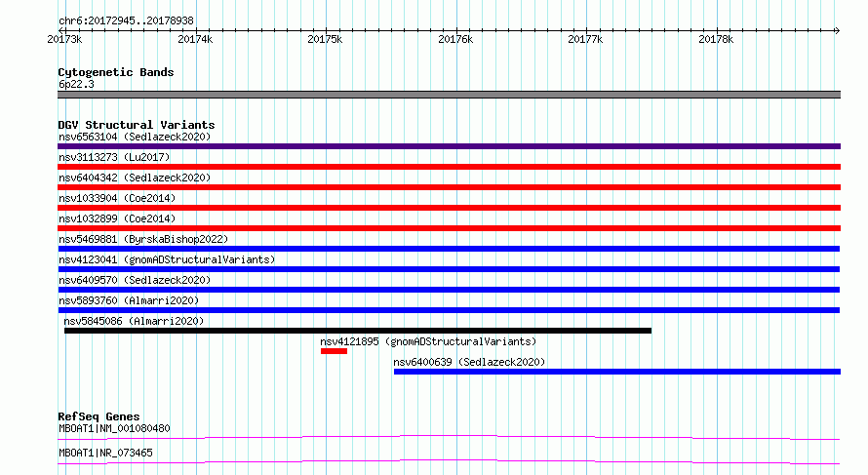Click the chr6:20172945..20178938 coordinates text
The width and height of the screenshot is (868, 475).
click(x=126, y=21)
